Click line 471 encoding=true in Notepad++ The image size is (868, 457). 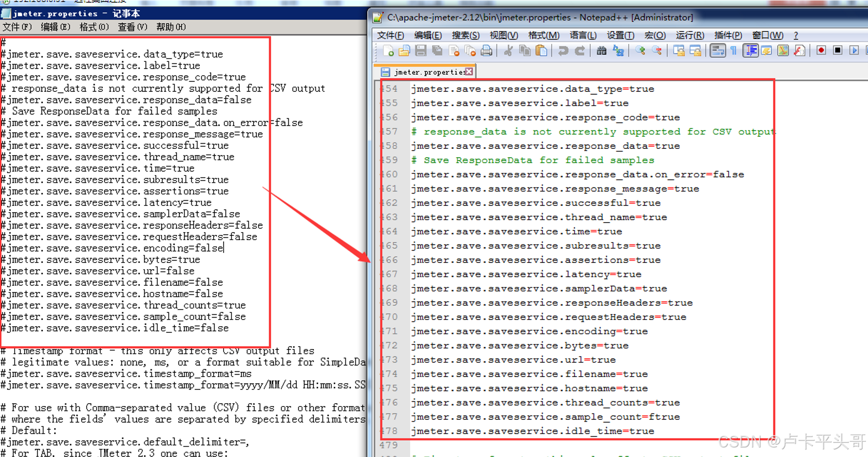tap(529, 331)
